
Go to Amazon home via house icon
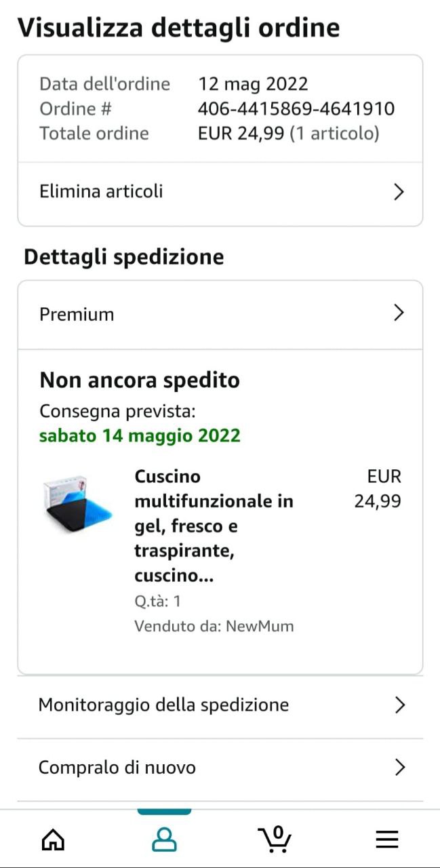(x=53, y=840)
